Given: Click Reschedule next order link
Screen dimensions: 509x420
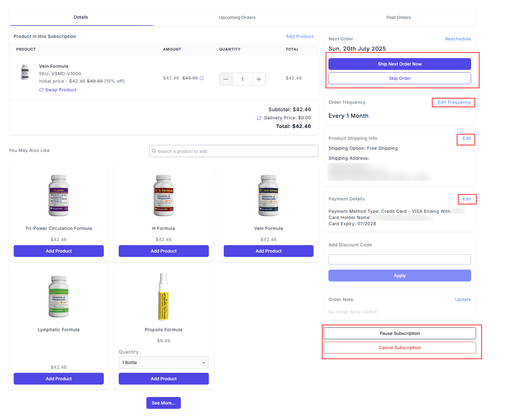Looking at the screenshot, I should (458, 39).
